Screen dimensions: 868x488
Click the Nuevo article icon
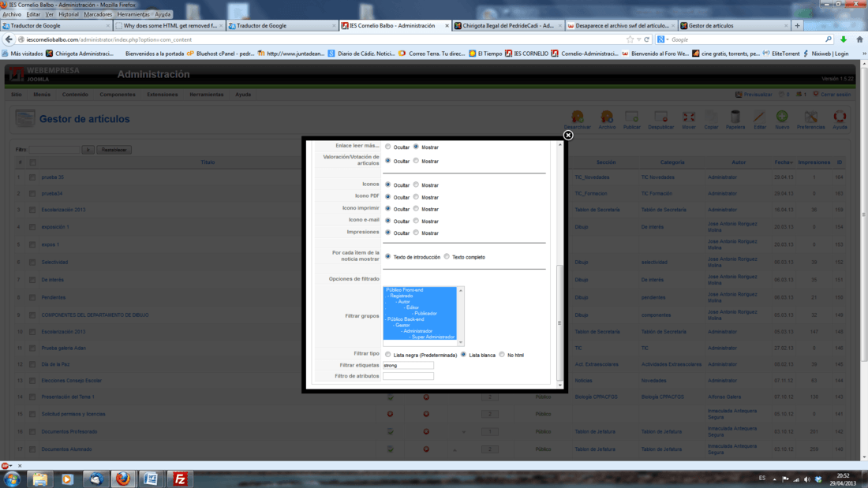coord(782,120)
